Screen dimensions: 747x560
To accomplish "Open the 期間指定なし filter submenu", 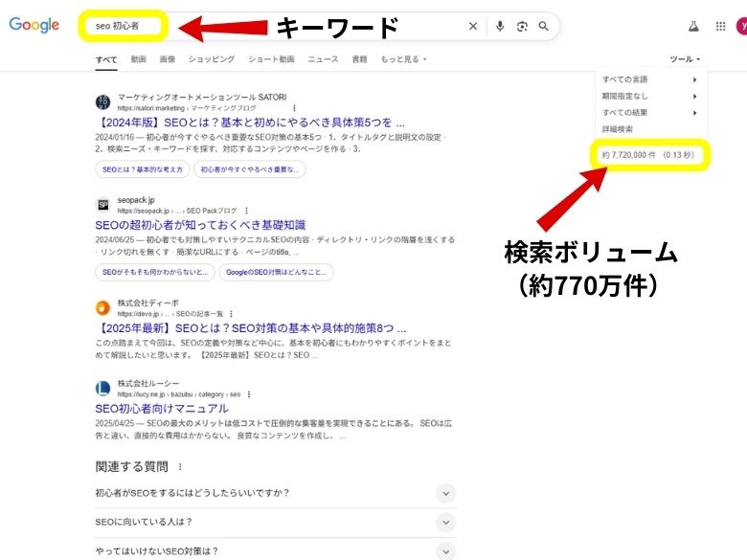I will click(650, 96).
